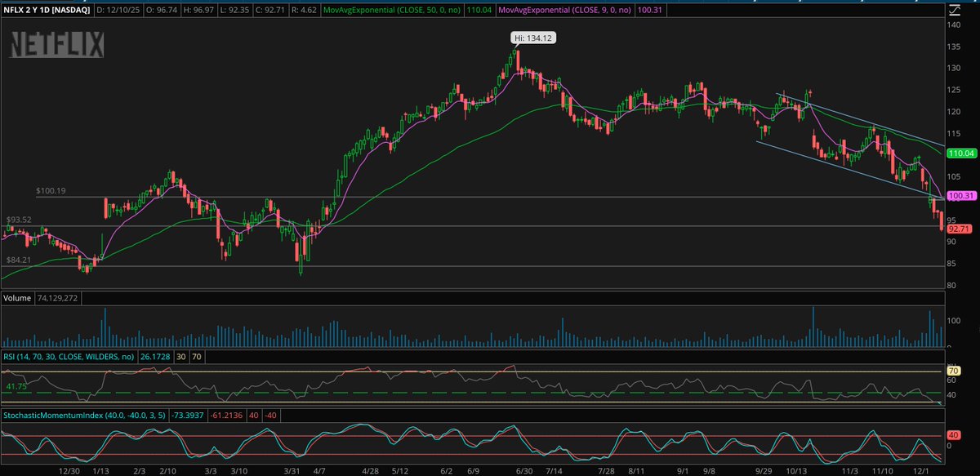980x476 pixels.
Task: Click the 10/13 date on time axis
Action: [x=797, y=471]
